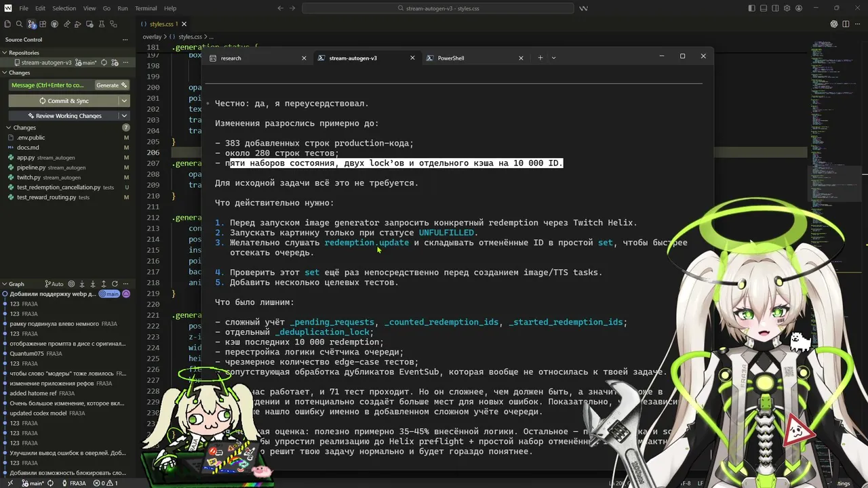Open the Commit & Sync dropdown arrow
Image resolution: width=868 pixels, height=488 pixels.
coord(124,101)
